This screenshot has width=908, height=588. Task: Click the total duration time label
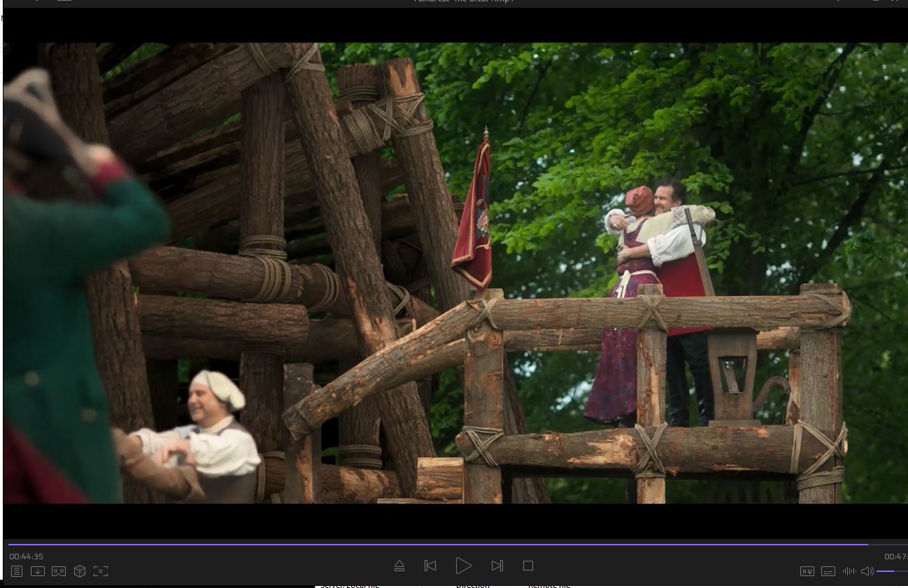(x=895, y=557)
